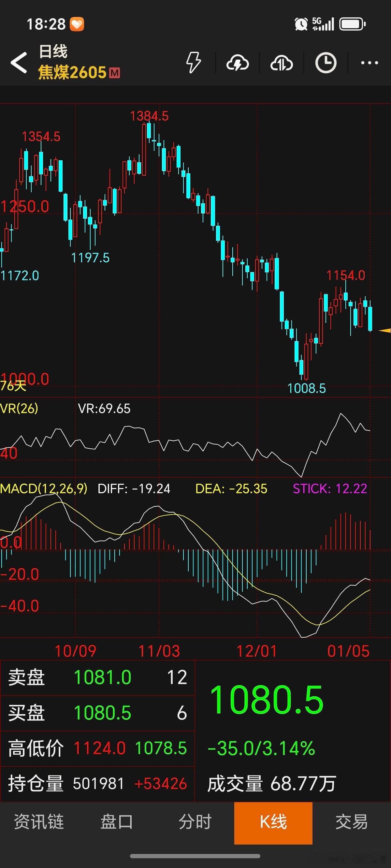Viewport: 391px width, 868px height.
Task: Tap the 01/05 date axis label
Action: 349,651
